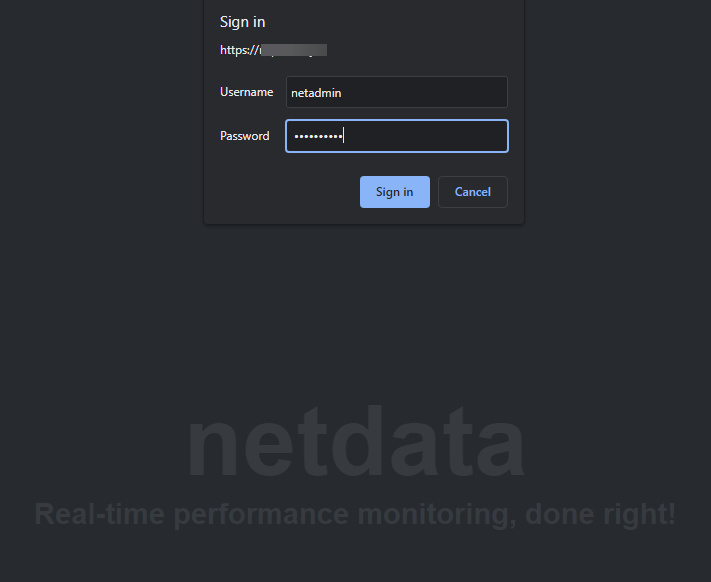Screen dimensions: 711x582
Task: Click the "Sign in" dialog heading
Action: [x=242, y=22]
